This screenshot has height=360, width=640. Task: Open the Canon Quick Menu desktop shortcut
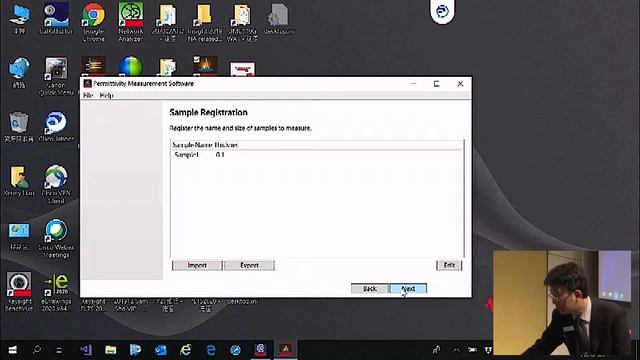tap(56, 76)
